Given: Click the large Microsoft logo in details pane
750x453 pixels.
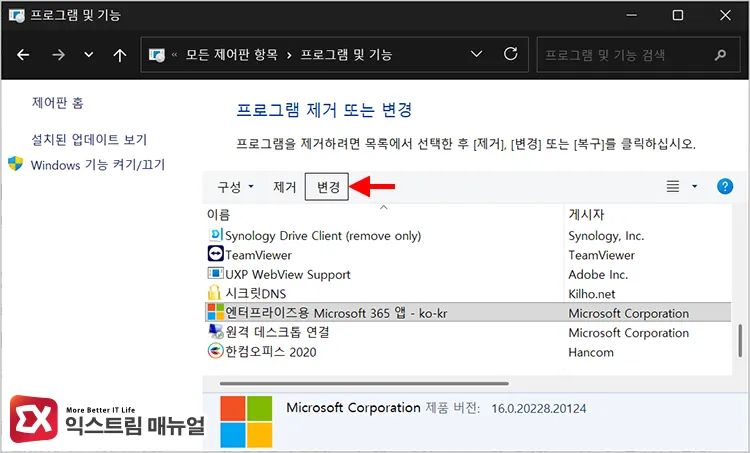Looking at the screenshot, I should coord(246,421).
